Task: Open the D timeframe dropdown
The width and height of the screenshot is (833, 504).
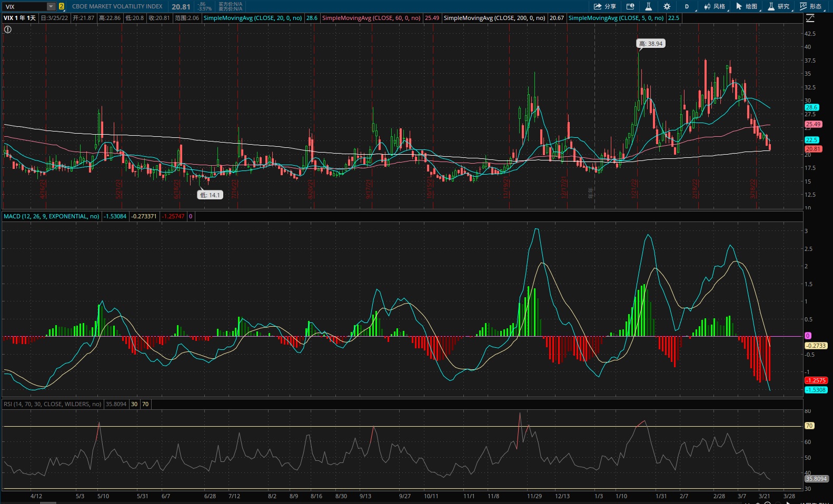Action: [689, 6]
